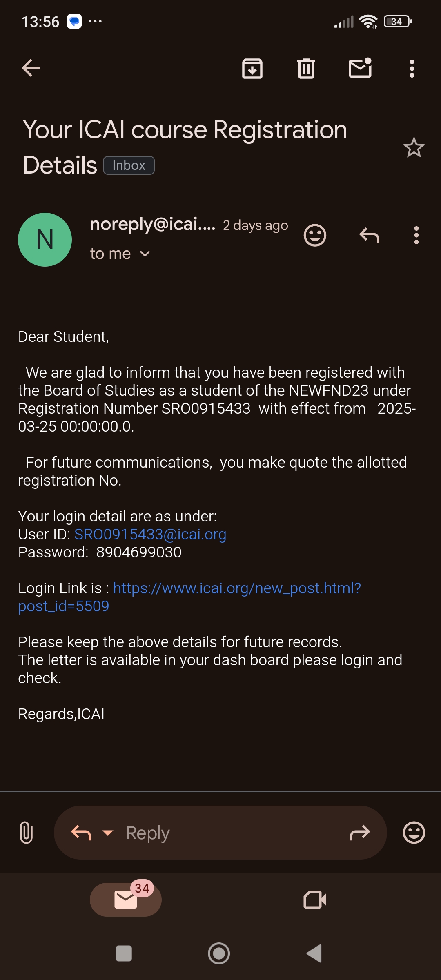The width and height of the screenshot is (441, 980).
Task: Delete this email using trash icon
Action: click(x=306, y=68)
